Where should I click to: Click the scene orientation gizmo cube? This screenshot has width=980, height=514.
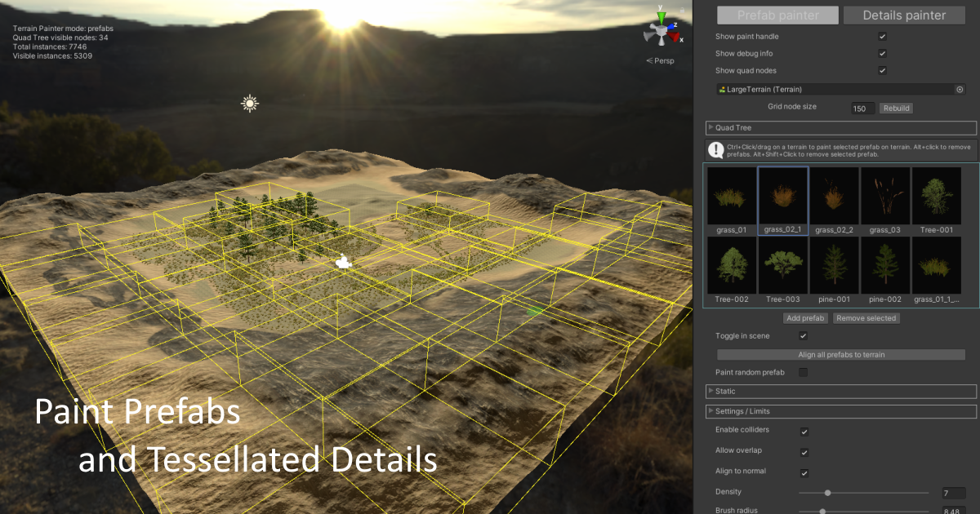click(661, 32)
